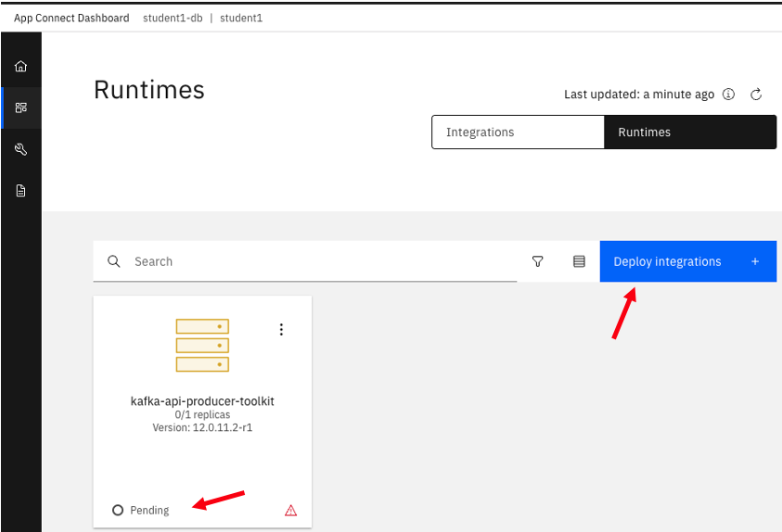Click the info icon beside Last updated
The width and height of the screenshot is (782, 532).
tap(729, 95)
